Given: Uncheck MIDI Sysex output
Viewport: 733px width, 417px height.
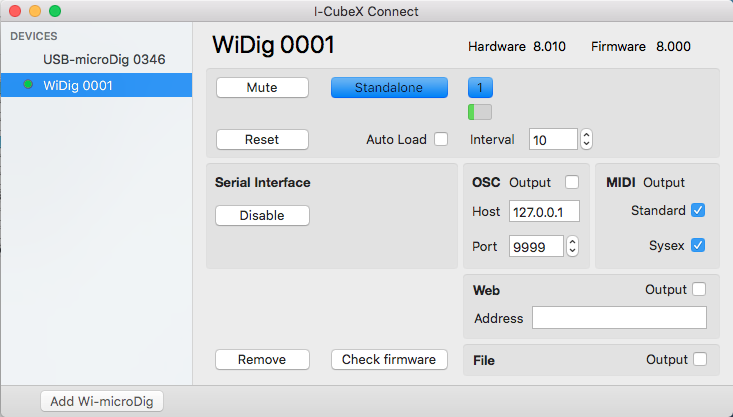Looking at the screenshot, I should click(698, 245).
